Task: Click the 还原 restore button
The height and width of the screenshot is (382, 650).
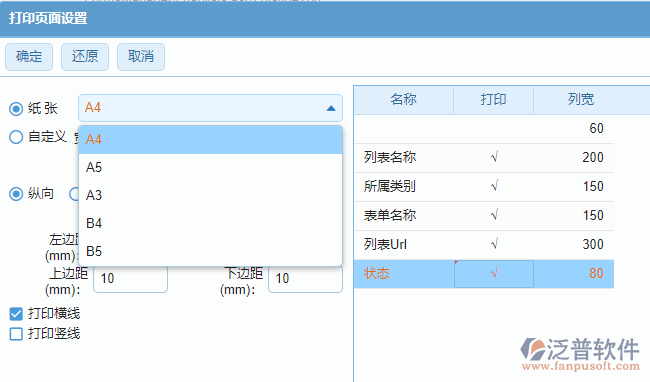Action: pos(85,57)
